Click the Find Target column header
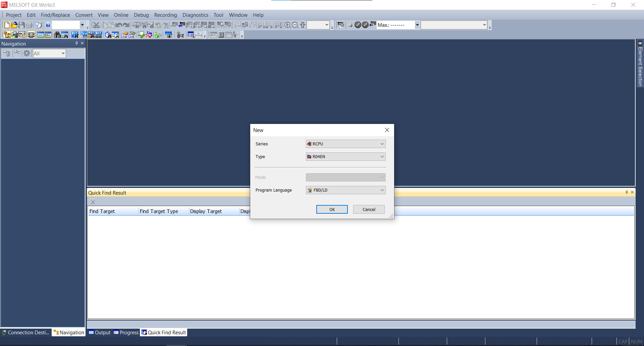The width and height of the screenshot is (644, 346). [113, 211]
